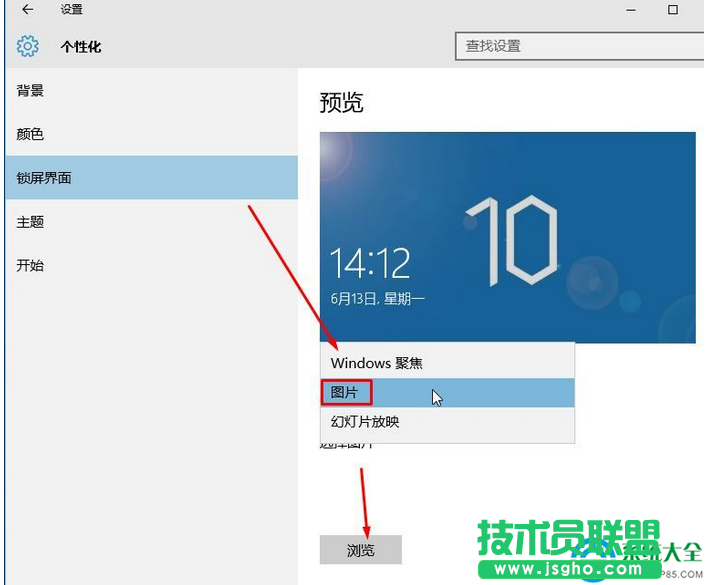Click the personalization gear icon
705x585 pixels.
point(27,46)
